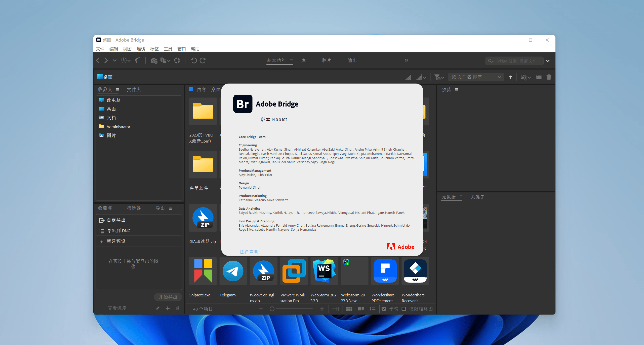Open the parent folder dropdown chevron
The image size is (644, 345).
point(114,60)
